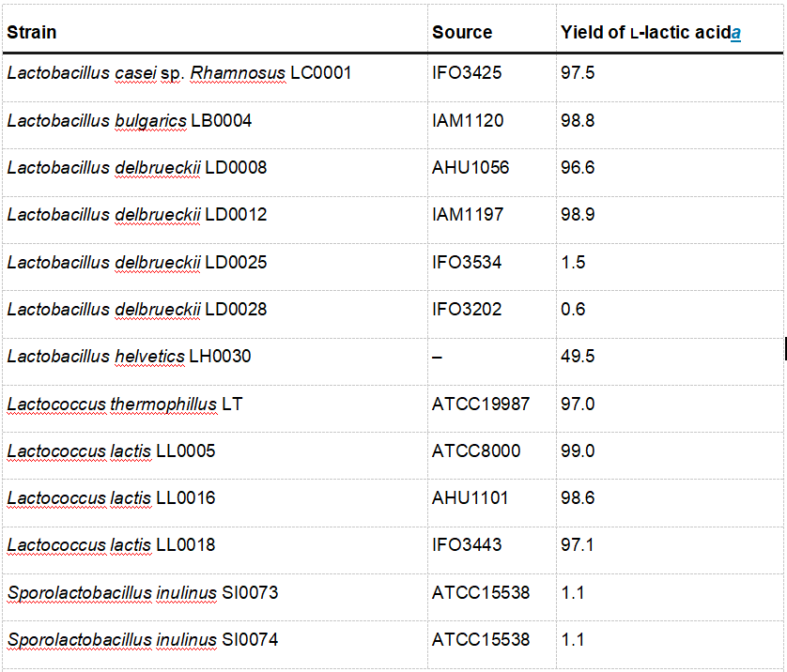Image resolution: width=787 pixels, height=672 pixels.
Task: Click the 'Source' column header cell
Action: click(x=462, y=33)
